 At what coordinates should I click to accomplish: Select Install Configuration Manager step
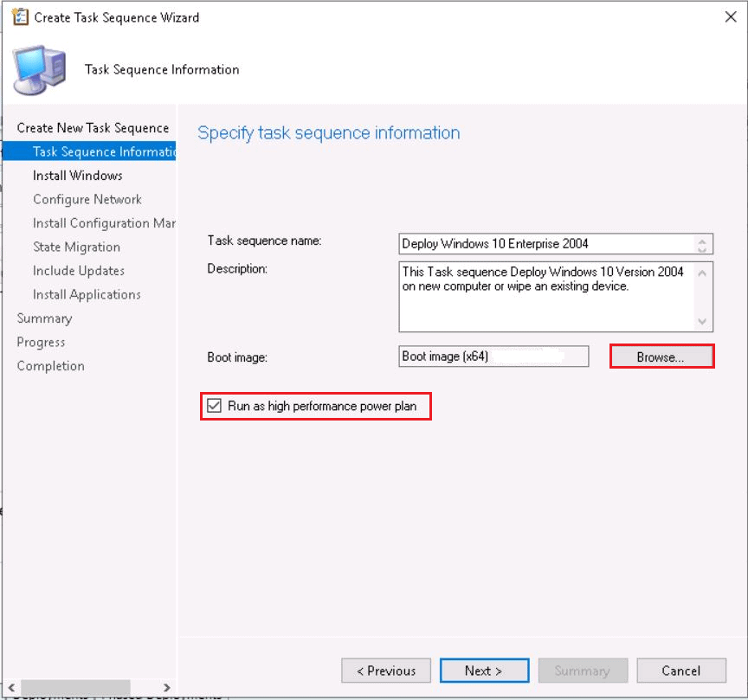pos(104,223)
